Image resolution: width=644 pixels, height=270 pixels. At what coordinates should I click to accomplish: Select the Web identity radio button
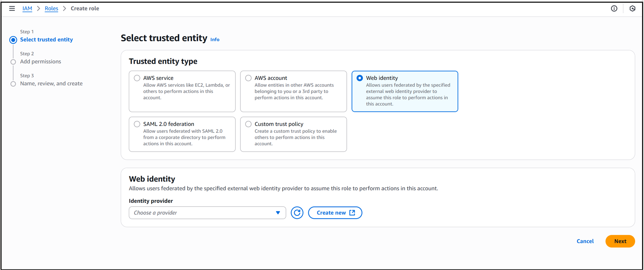tap(359, 78)
